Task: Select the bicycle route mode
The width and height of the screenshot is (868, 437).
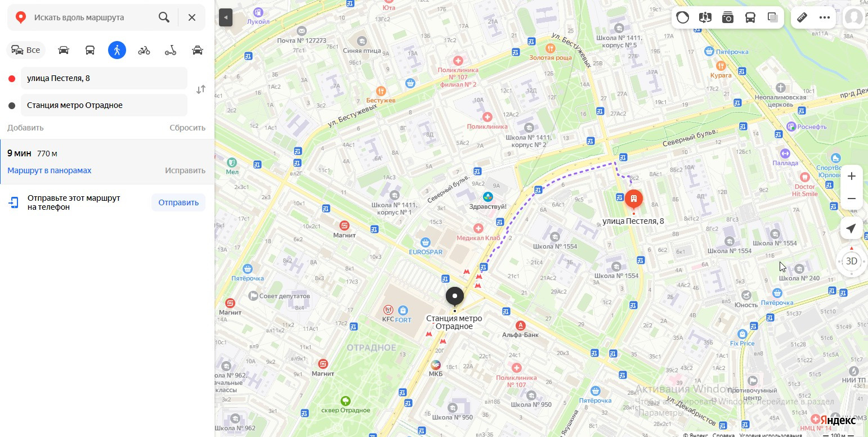Action: tap(144, 50)
